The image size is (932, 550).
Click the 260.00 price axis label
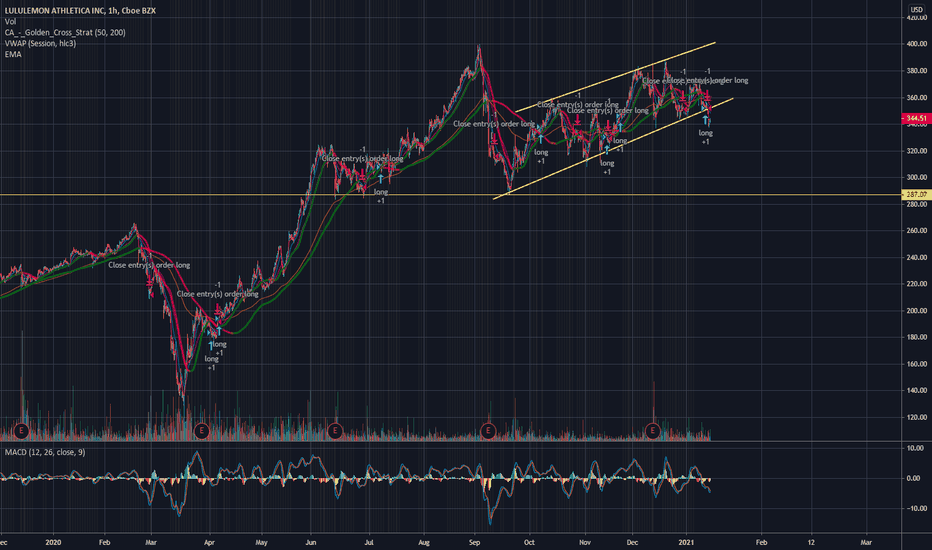click(x=917, y=231)
